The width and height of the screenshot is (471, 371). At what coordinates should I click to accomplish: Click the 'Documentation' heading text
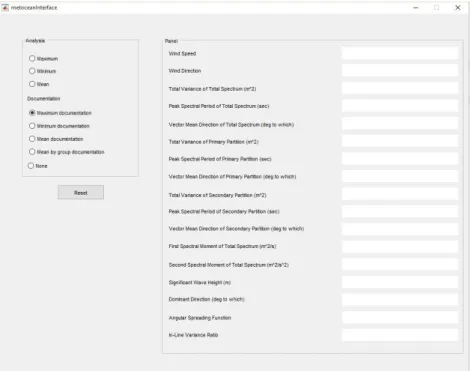43,99
